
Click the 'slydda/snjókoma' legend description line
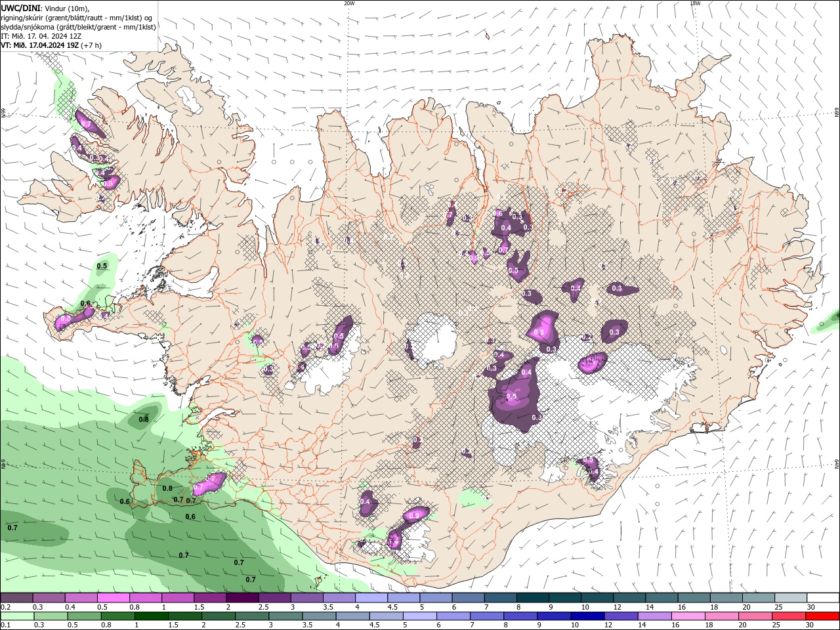click(x=78, y=27)
